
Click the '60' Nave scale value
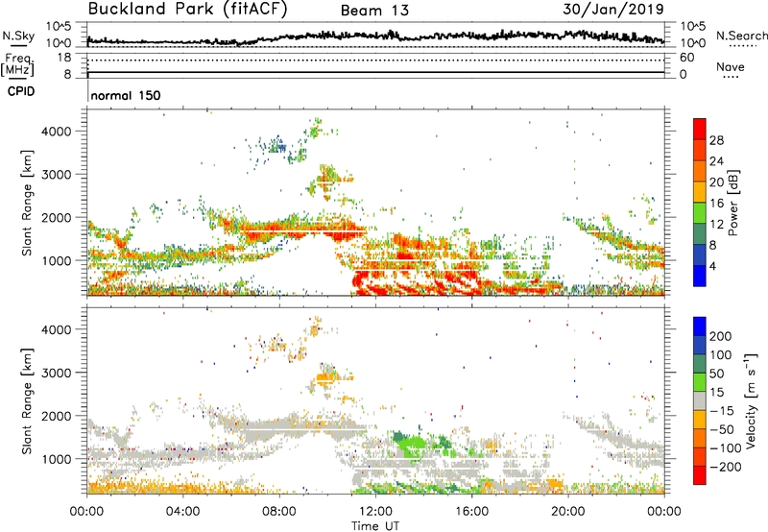tap(686, 58)
